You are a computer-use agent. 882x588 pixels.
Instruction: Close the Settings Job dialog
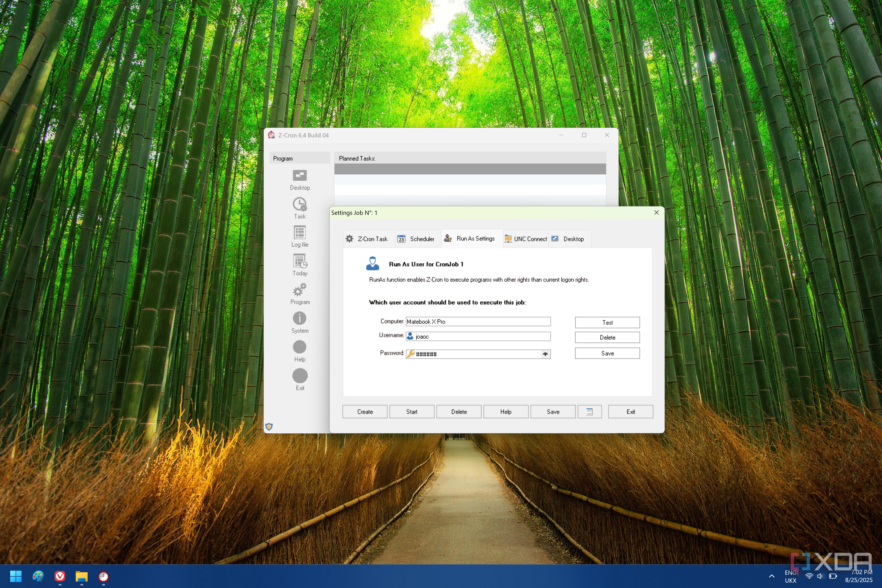(656, 213)
